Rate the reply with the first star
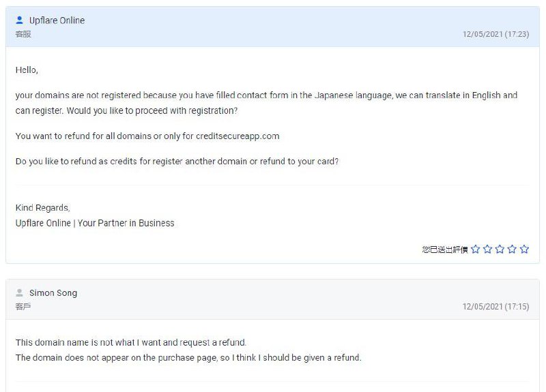Screen dimensions: 546x392 click(476, 250)
